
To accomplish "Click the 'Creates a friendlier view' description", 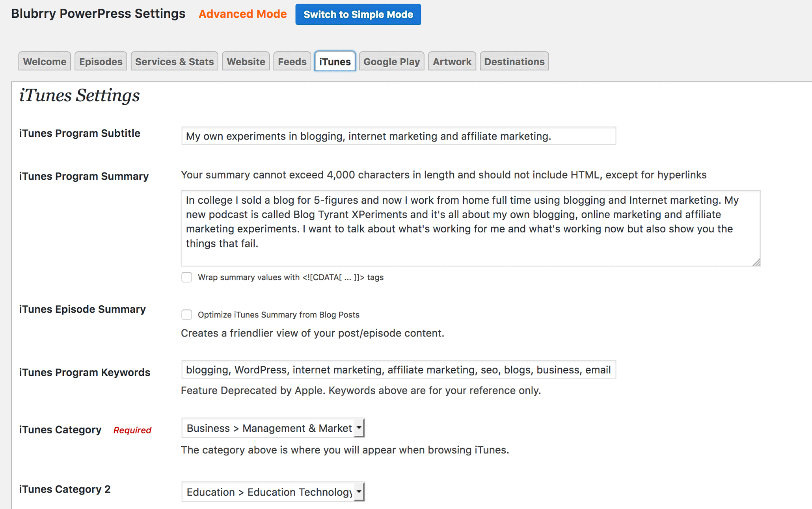I will coord(313,333).
